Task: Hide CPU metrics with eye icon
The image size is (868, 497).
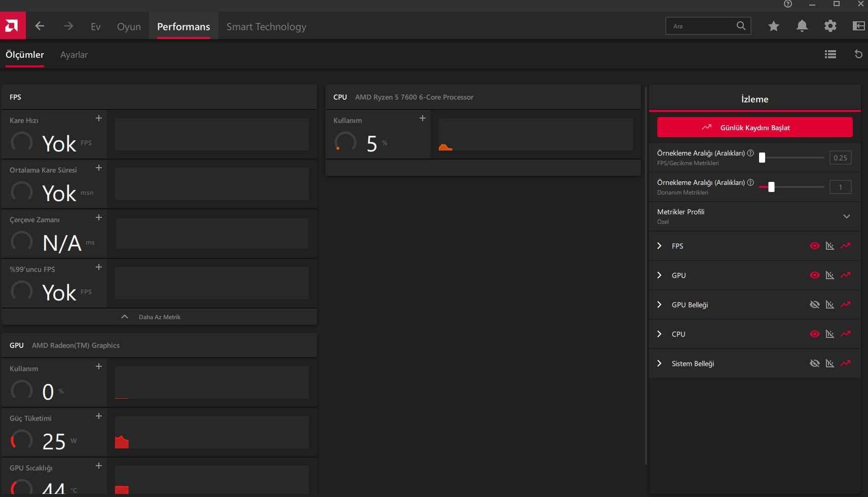Action: 814,334
